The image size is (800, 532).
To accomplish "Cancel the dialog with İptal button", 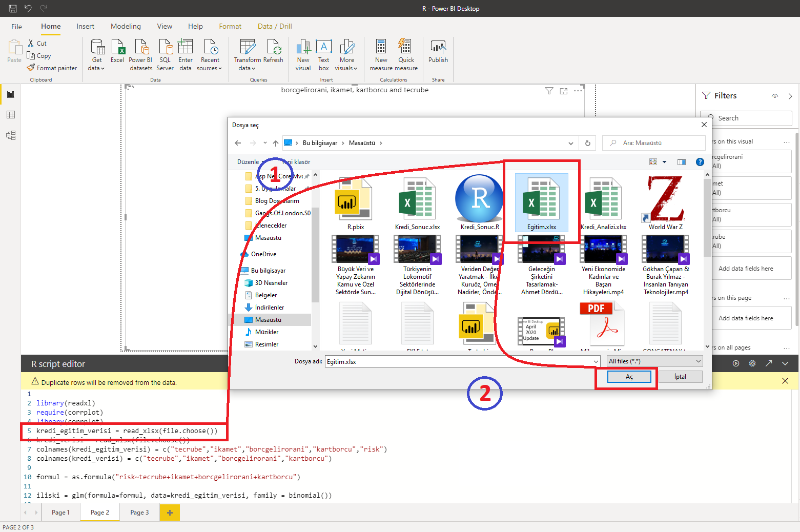I will click(x=680, y=377).
